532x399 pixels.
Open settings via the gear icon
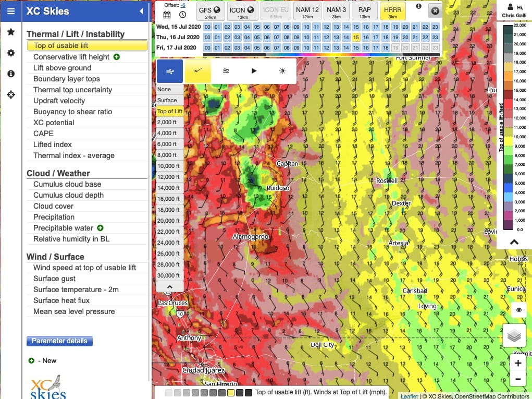pos(11,53)
